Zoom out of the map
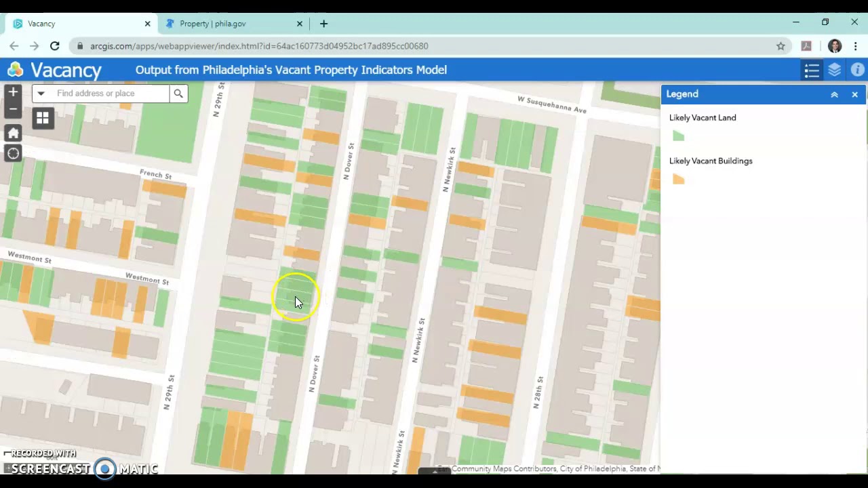Image resolution: width=868 pixels, height=488 pixels. (x=13, y=109)
